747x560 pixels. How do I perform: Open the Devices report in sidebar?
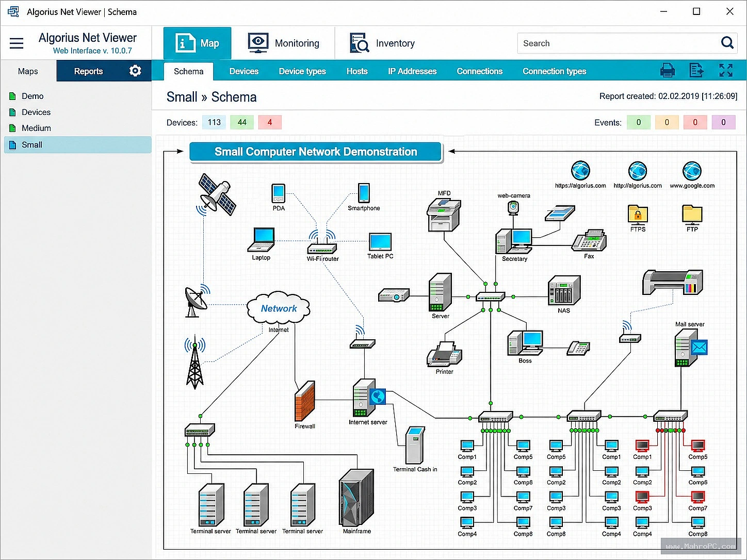point(36,112)
